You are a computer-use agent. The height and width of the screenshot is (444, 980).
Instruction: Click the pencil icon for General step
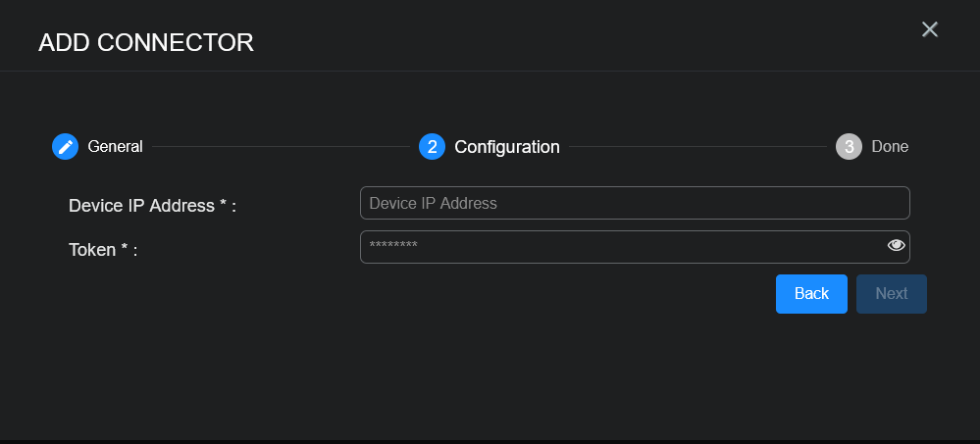click(65, 146)
